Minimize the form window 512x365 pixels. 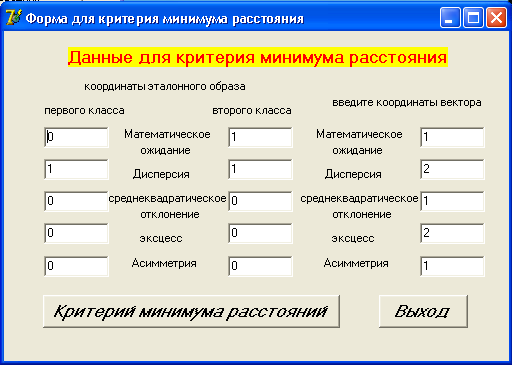[450, 17]
